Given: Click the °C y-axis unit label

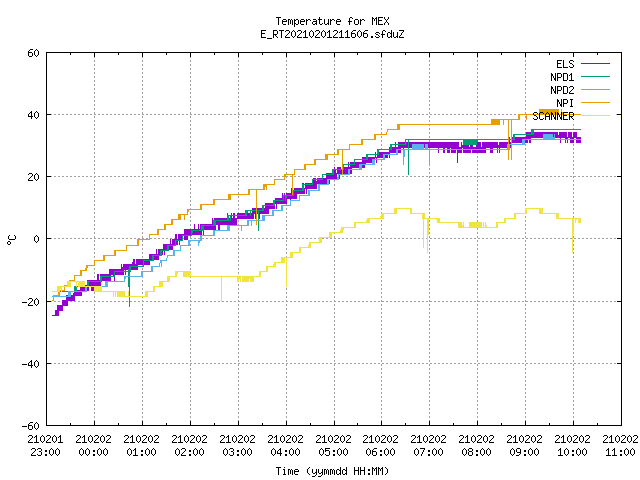Looking at the screenshot, I should [12, 240].
